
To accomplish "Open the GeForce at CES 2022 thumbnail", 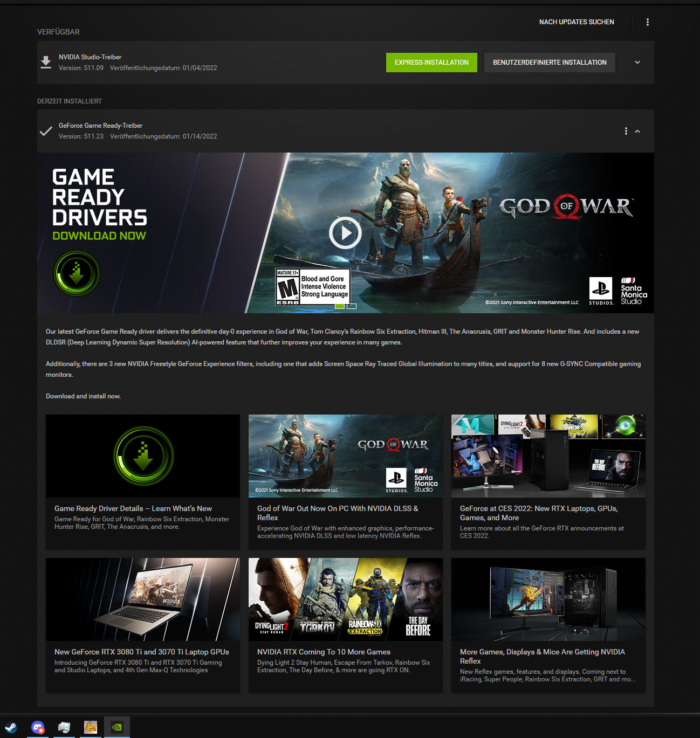I will point(548,456).
